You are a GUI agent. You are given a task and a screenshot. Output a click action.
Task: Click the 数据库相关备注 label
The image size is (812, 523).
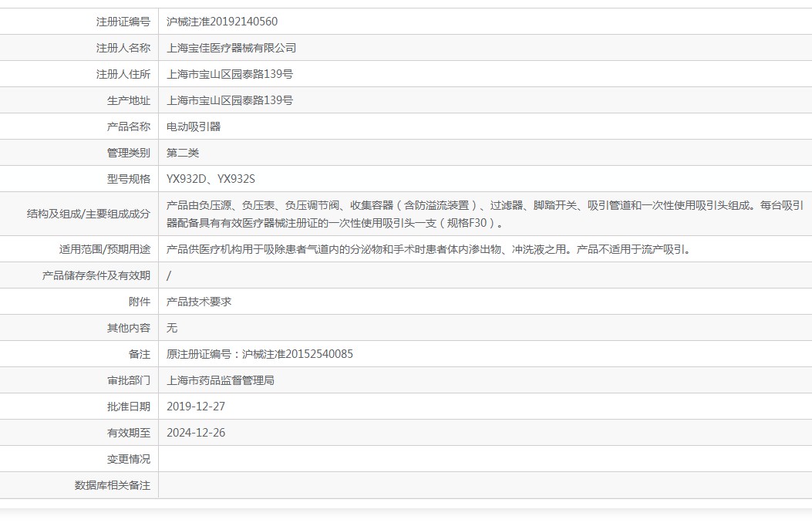pos(113,485)
